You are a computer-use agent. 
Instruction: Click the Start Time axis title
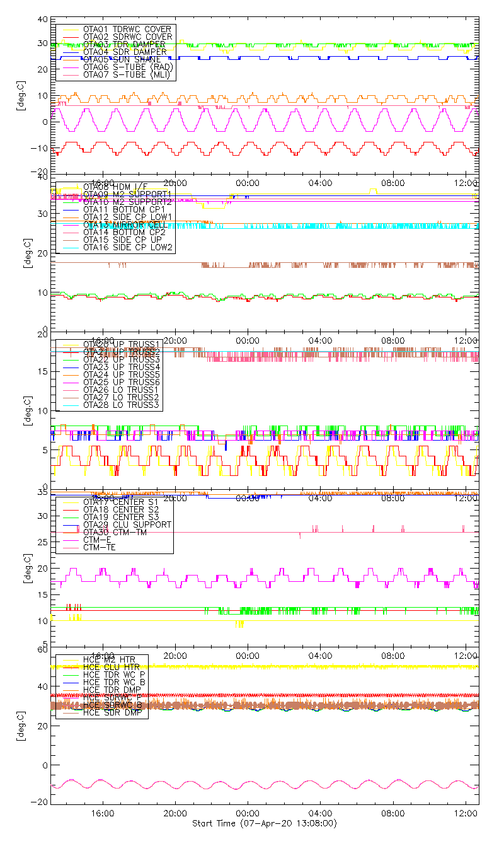(264, 823)
